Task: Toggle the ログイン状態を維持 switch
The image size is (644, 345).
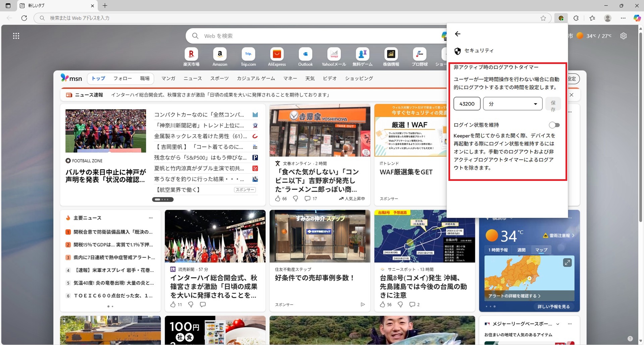Action: click(x=554, y=125)
